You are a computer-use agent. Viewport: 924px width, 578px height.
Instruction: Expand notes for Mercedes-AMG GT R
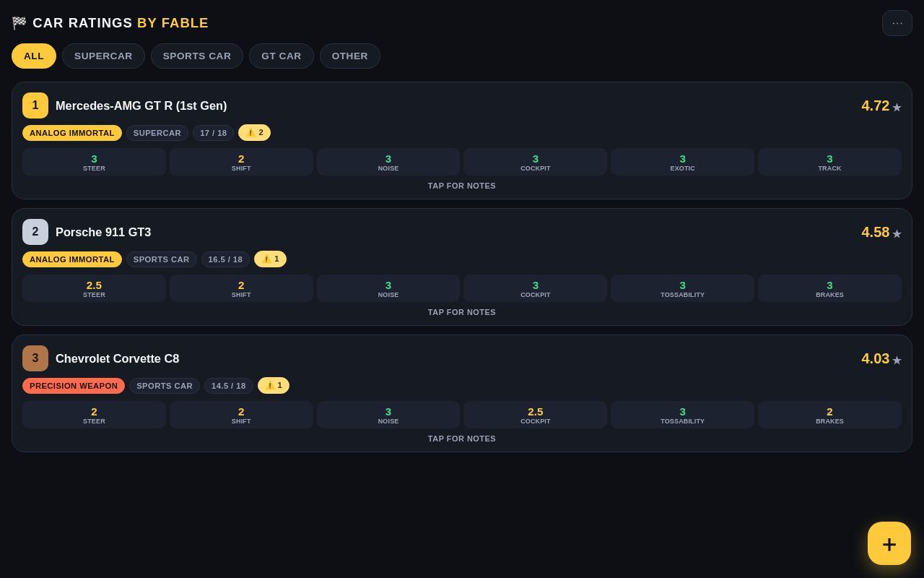(x=462, y=186)
